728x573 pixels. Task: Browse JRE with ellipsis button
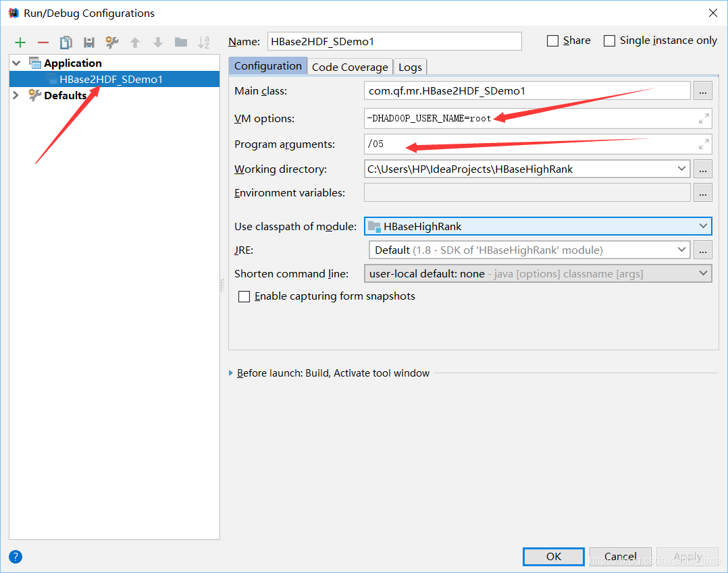pos(703,250)
